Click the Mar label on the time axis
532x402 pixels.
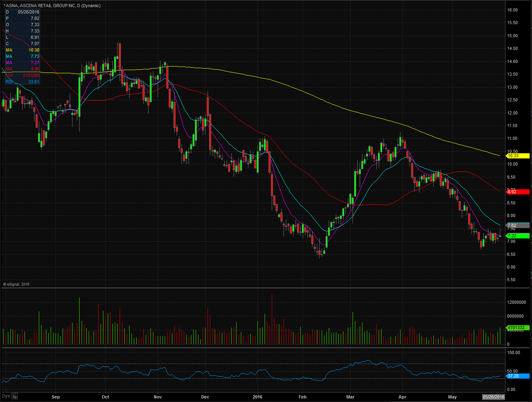350,397
